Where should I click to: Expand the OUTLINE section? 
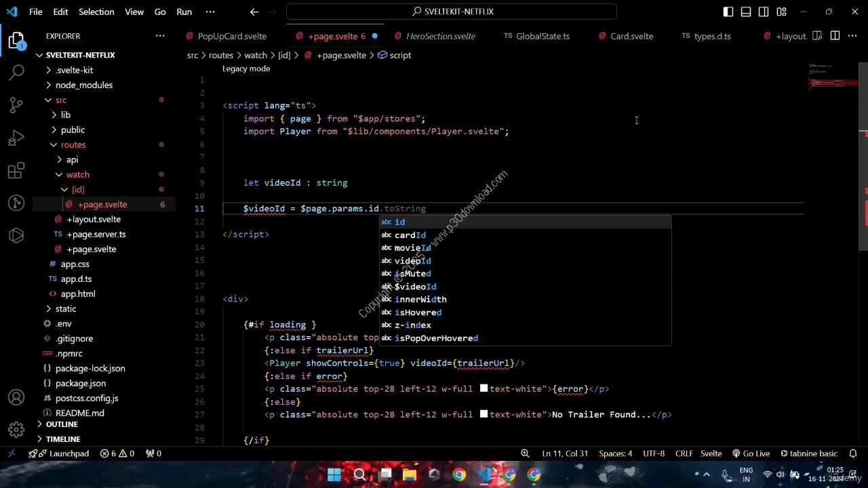pyautogui.click(x=62, y=424)
